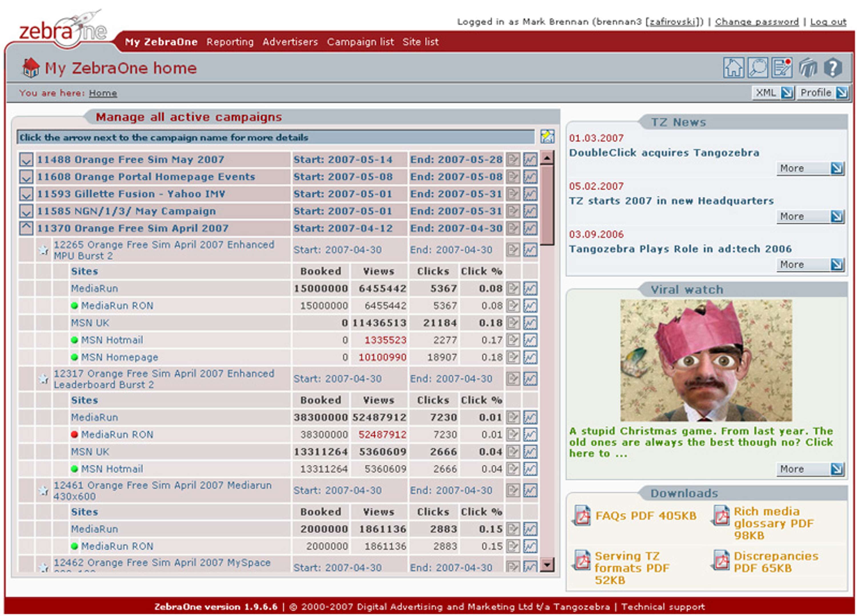Click star icon beside 12265 Enhanced MPU Burst 2
857x616 pixels.
pyautogui.click(x=44, y=250)
